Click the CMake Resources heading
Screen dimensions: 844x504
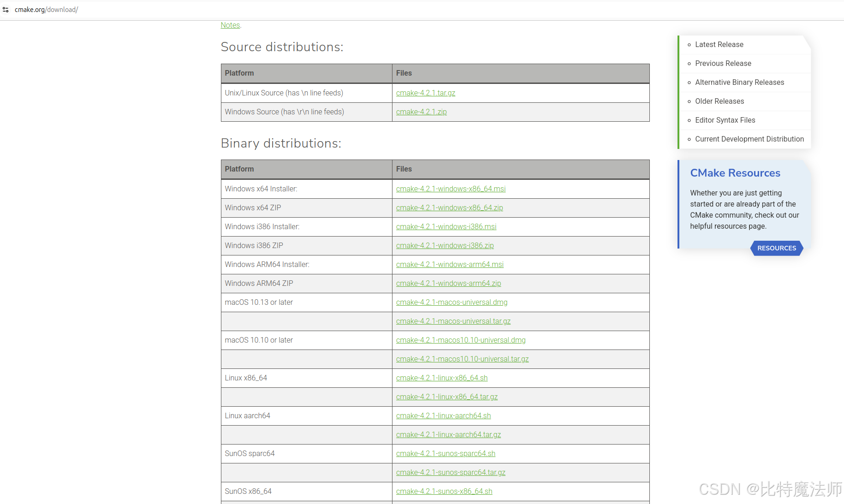(735, 173)
